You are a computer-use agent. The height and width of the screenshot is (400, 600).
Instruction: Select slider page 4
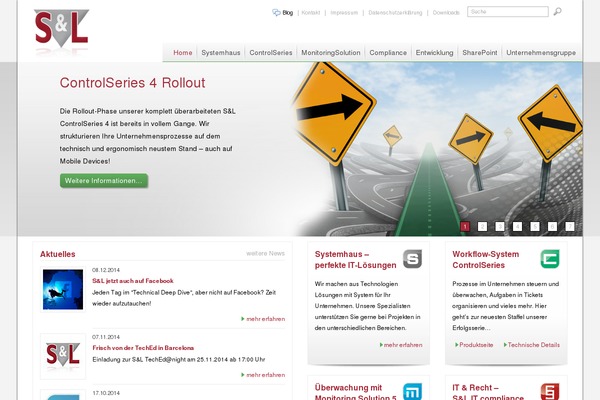pos(517,227)
